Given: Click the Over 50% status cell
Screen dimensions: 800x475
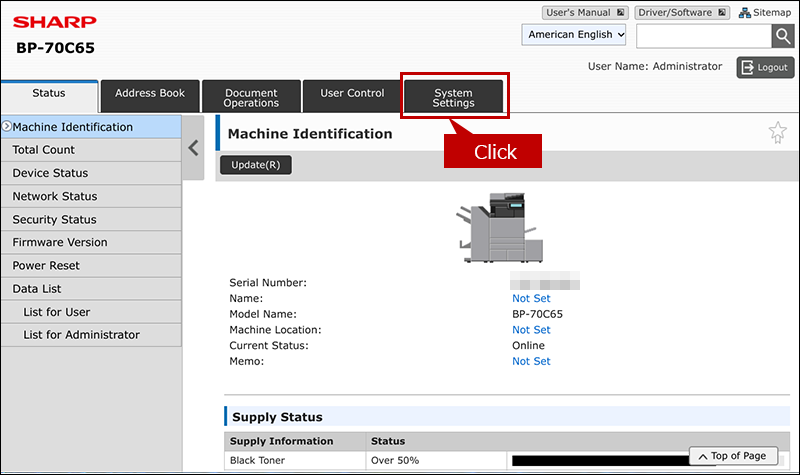Looking at the screenshot, I should (x=436, y=460).
